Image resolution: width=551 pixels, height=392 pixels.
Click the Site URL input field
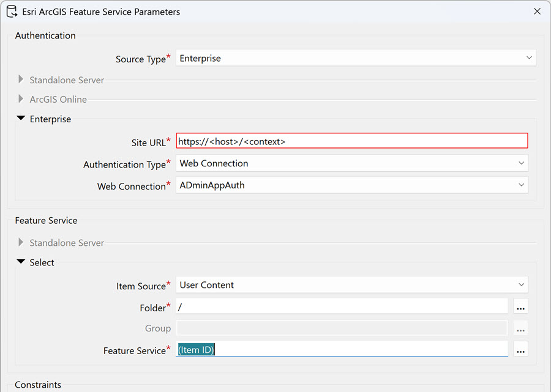click(x=352, y=141)
